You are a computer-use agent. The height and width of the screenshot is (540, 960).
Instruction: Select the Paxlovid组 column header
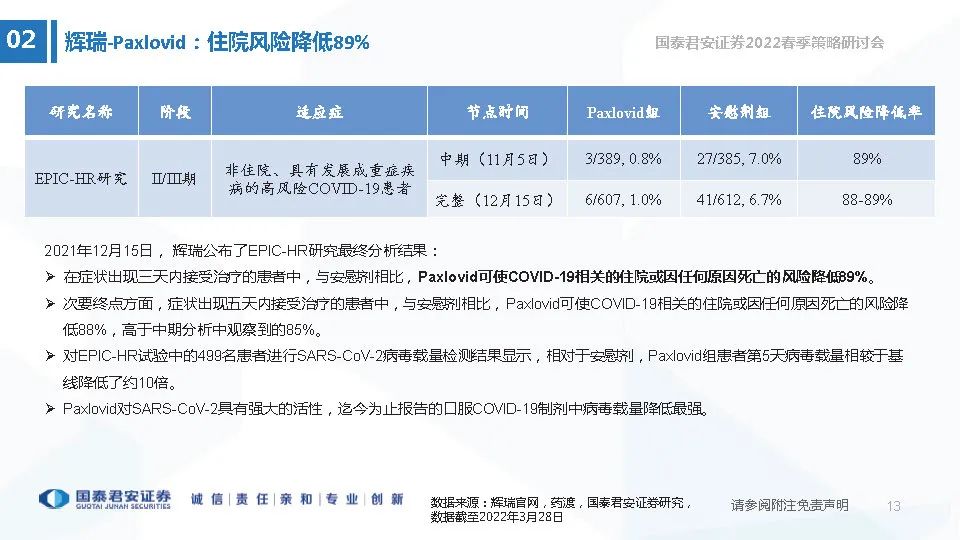pos(623,112)
